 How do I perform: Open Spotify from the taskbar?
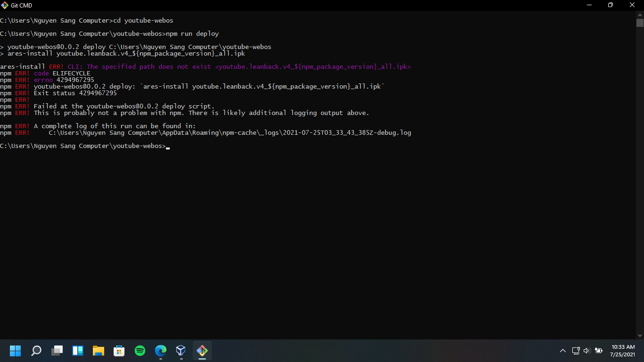pyautogui.click(x=140, y=351)
